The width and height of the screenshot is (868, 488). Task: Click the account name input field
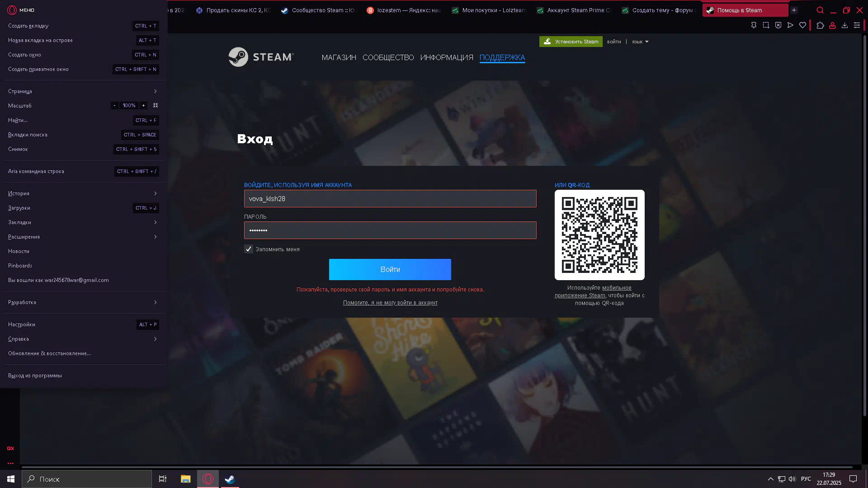(390, 198)
